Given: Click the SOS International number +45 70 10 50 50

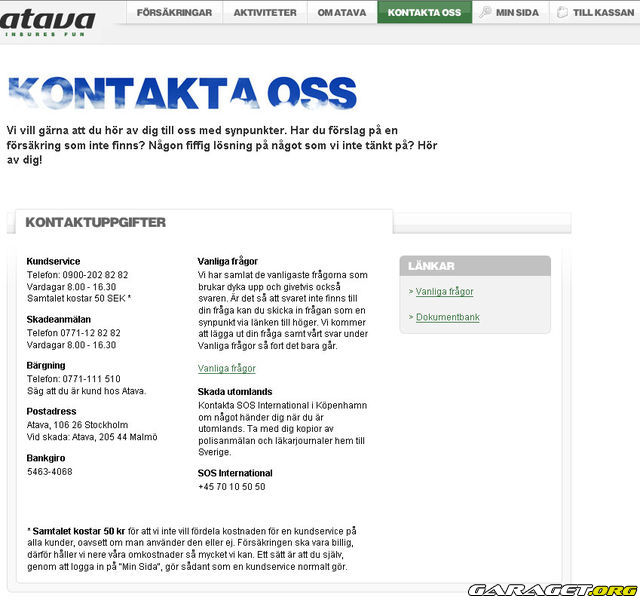Looking at the screenshot, I should pyautogui.click(x=232, y=487).
